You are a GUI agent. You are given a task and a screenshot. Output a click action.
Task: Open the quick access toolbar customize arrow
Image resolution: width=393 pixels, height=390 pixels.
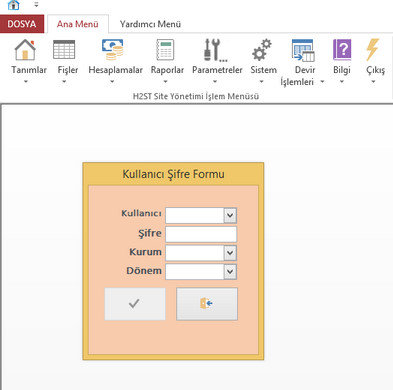coord(36,5)
